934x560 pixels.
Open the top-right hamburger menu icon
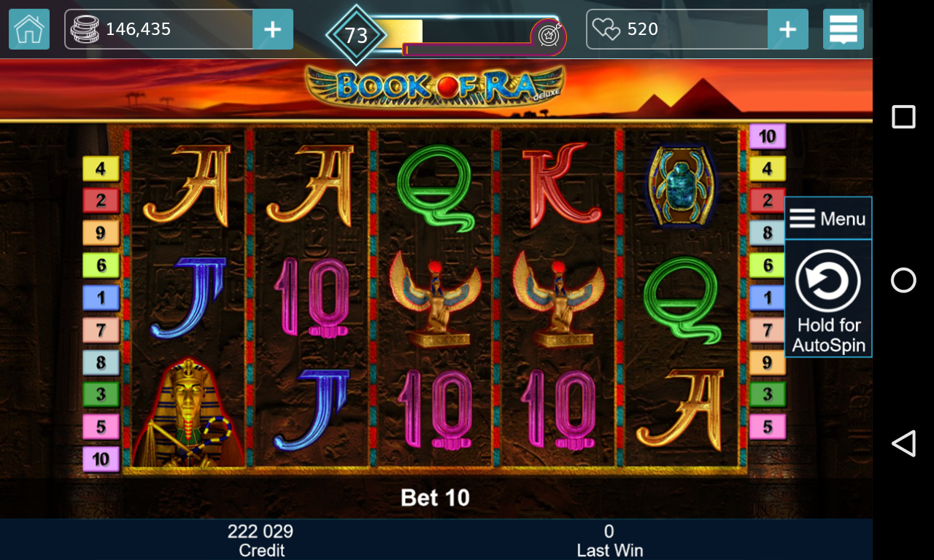843,29
